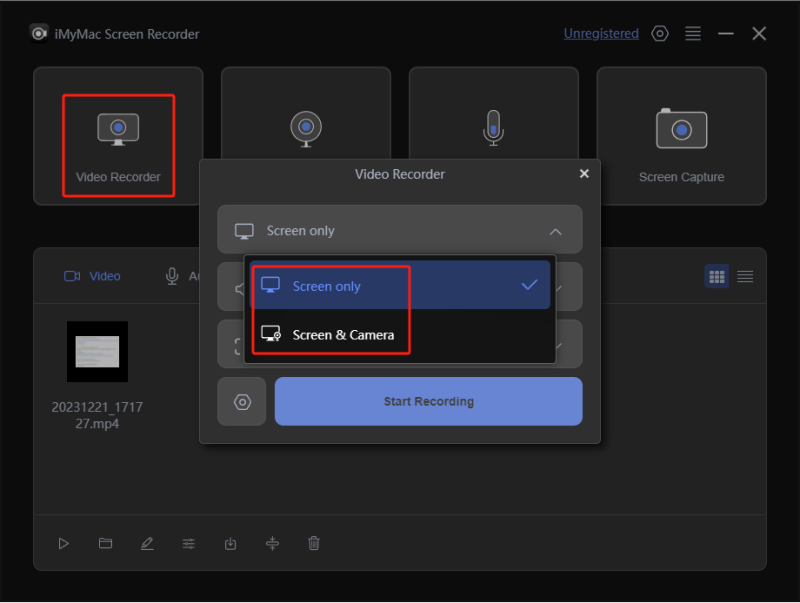The height and width of the screenshot is (603, 800).
Task: Delete recording with trash icon
Action: (314, 543)
